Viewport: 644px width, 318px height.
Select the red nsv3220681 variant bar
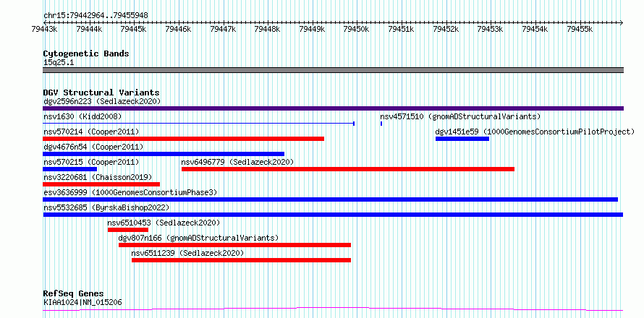[x=101, y=184]
